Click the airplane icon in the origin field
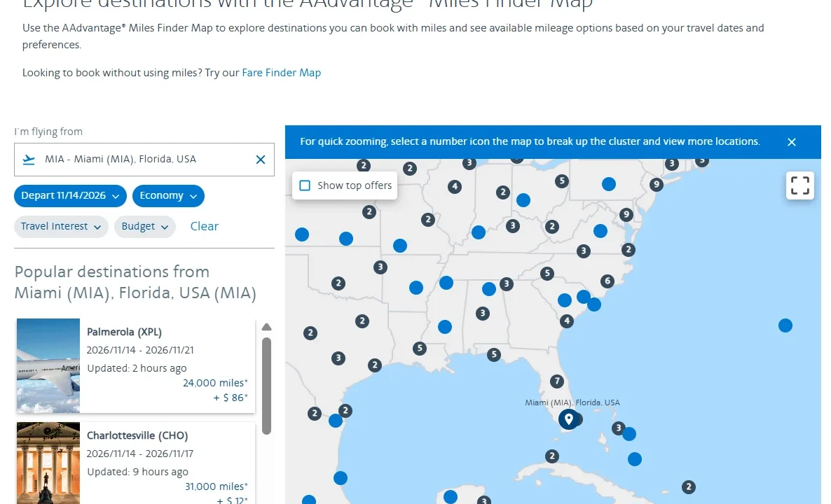Screen dimensions: 831x504 [29, 160]
